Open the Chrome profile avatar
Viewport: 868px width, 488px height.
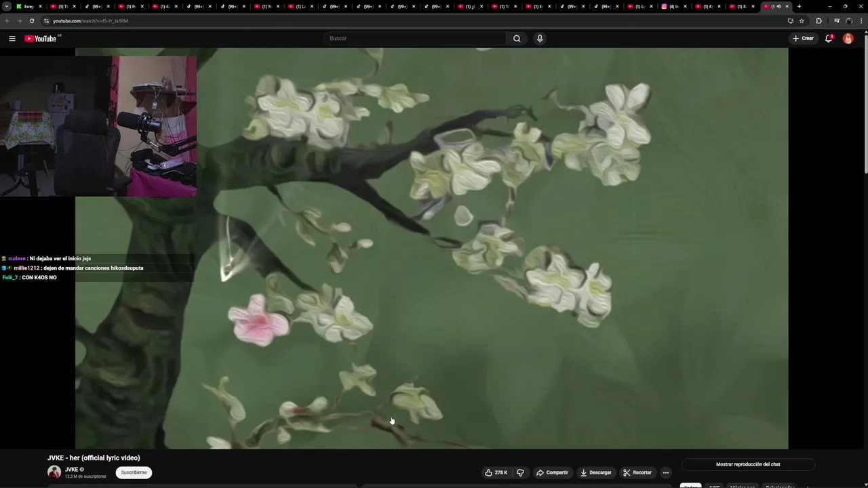848,21
